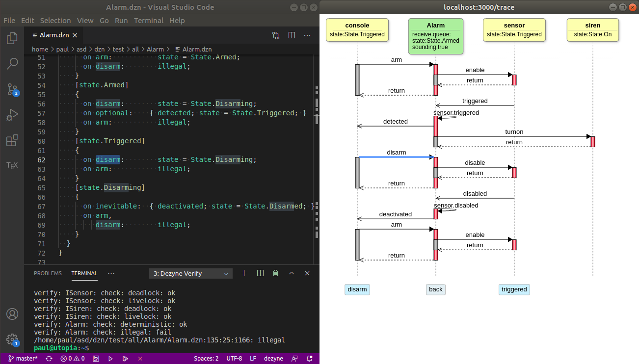Open the '3: Dezyne Verify' terminal dropdown
The image size is (639, 364).
pyautogui.click(x=190, y=273)
